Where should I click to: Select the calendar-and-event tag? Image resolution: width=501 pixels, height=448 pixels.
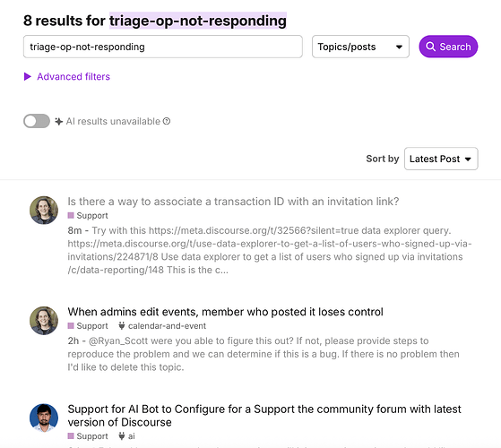[167, 326]
